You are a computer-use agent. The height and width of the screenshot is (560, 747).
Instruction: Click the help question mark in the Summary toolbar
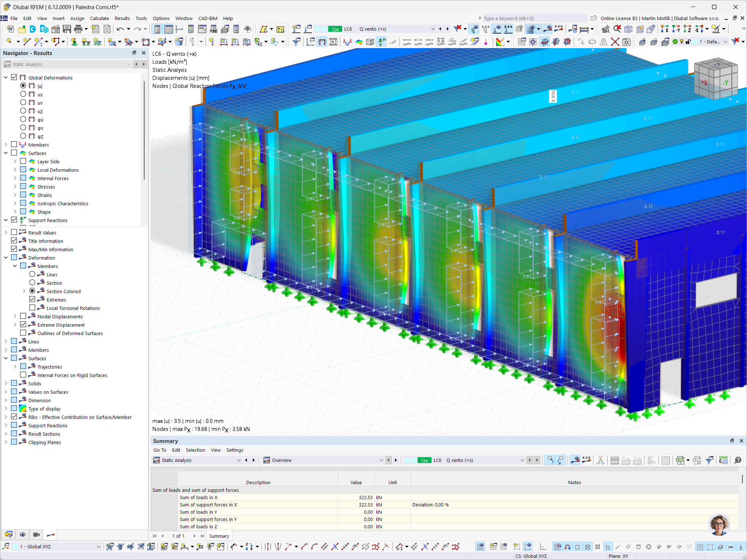pyautogui.click(x=738, y=460)
